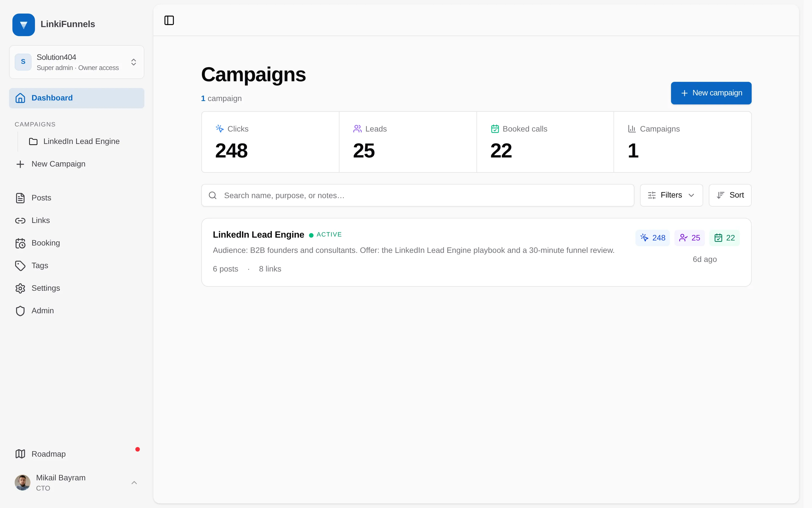This screenshot has height=508, width=812.
Task: Click the campaign audience description text
Action: [x=414, y=250]
